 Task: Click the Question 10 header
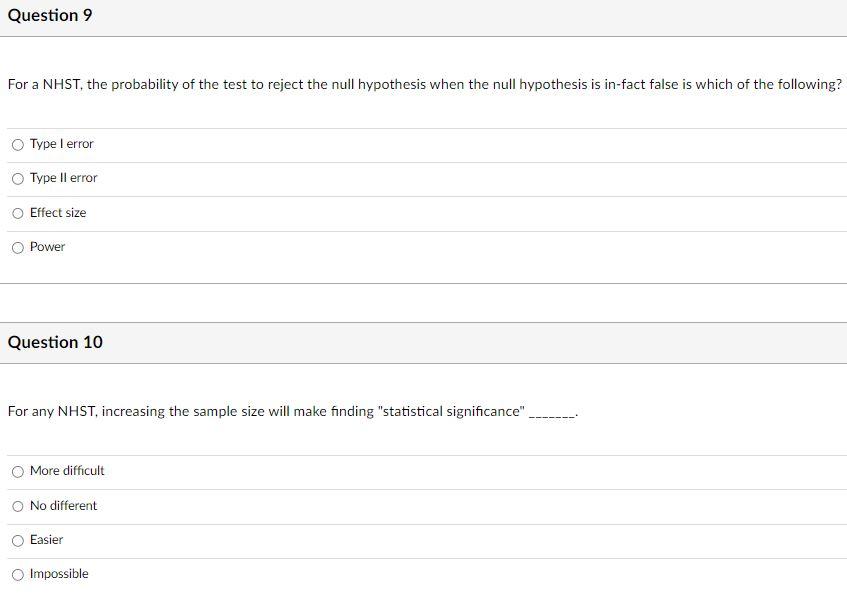tap(54, 342)
